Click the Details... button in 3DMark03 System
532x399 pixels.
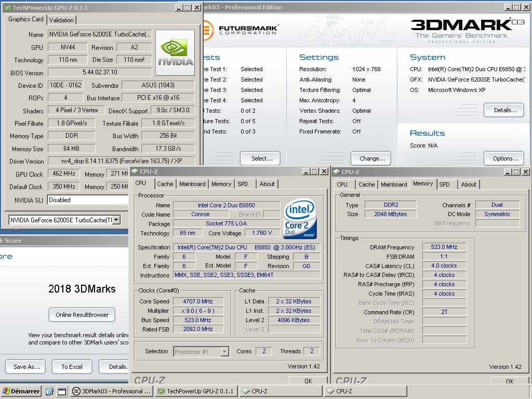[504, 110]
